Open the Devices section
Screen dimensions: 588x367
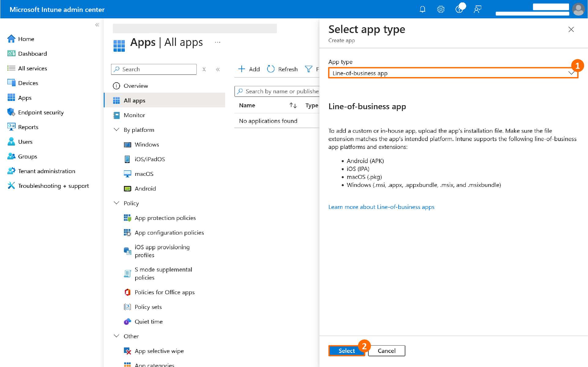28,83
